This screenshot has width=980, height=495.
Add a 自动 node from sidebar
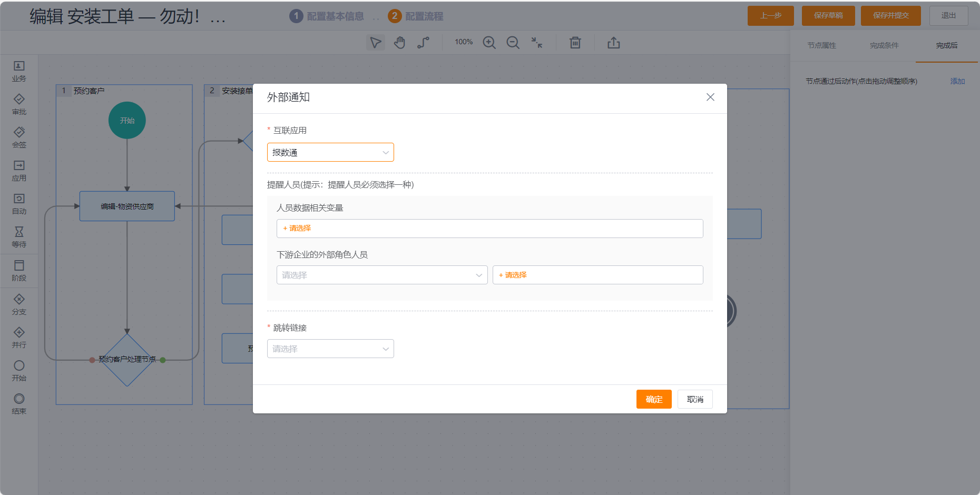(19, 204)
